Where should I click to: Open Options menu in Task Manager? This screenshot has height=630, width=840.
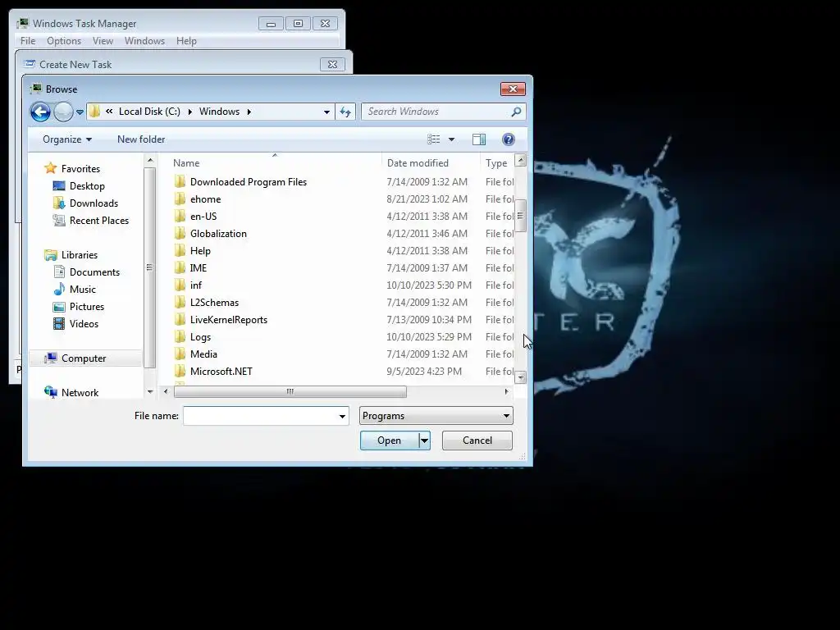[64, 41]
